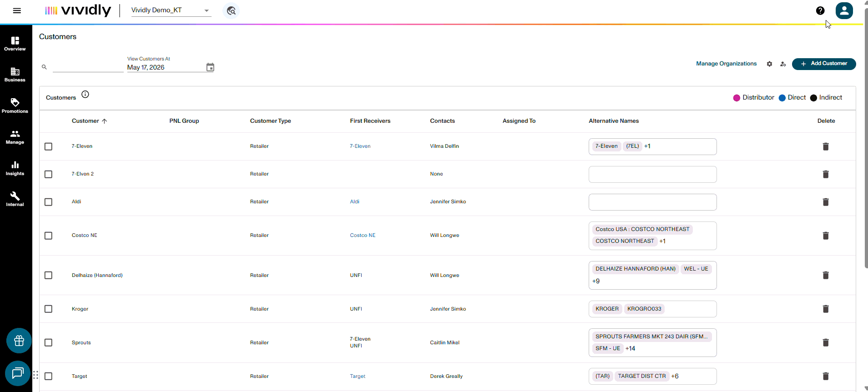Select the Aldi row checkbox
Screen dimensions: 868x392
[x=49, y=202]
